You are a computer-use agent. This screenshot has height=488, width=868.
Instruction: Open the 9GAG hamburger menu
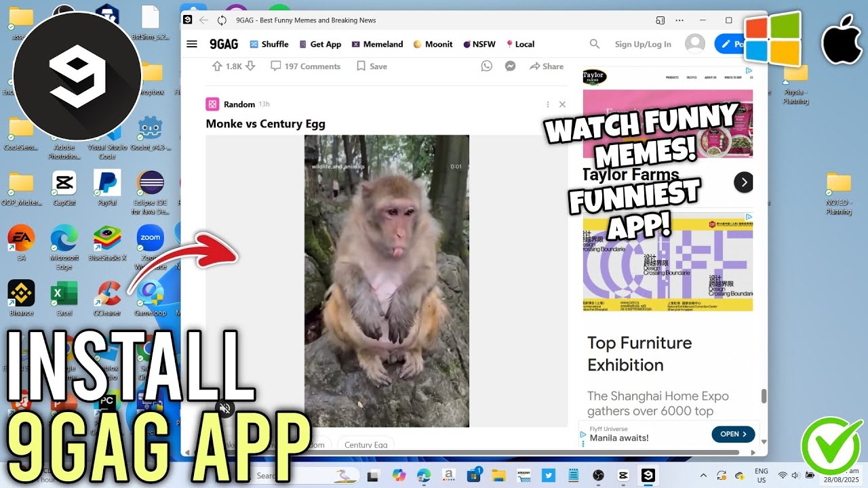[192, 44]
